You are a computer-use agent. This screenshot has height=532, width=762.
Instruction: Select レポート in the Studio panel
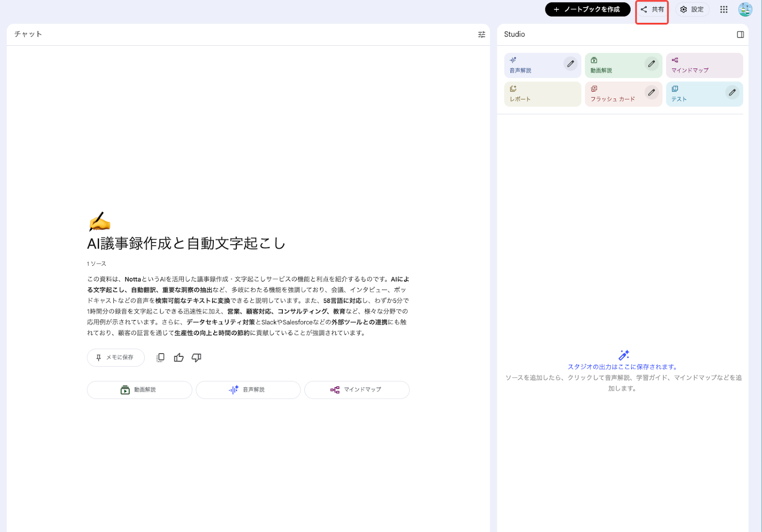pos(542,93)
